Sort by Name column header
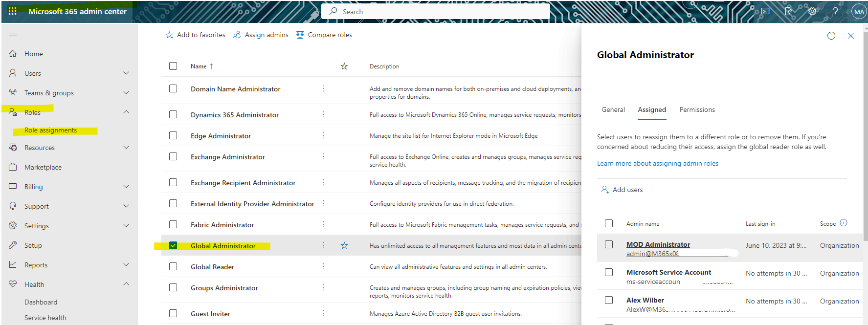868x325 pixels. point(202,66)
